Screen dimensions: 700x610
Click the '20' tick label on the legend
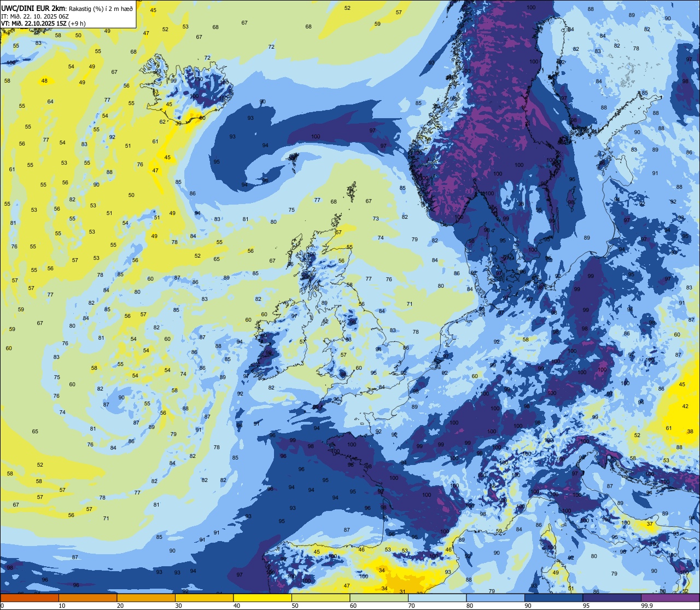pyautogui.click(x=120, y=606)
